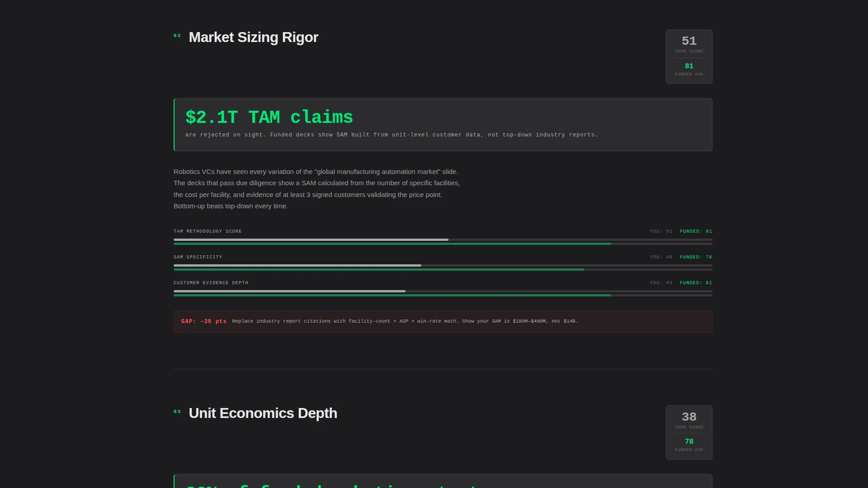Click the 03 section number marker
The height and width of the screenshot is (488, 868).
[x=177, y=412]
